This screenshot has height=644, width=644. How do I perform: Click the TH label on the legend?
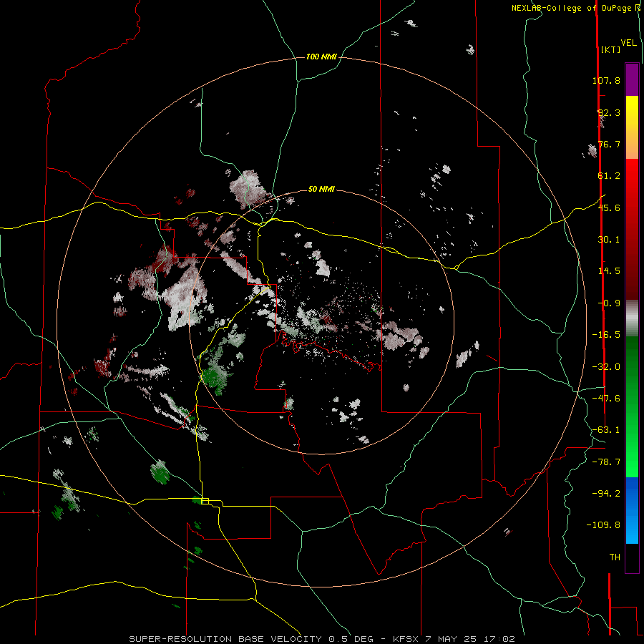coord(615,557)
